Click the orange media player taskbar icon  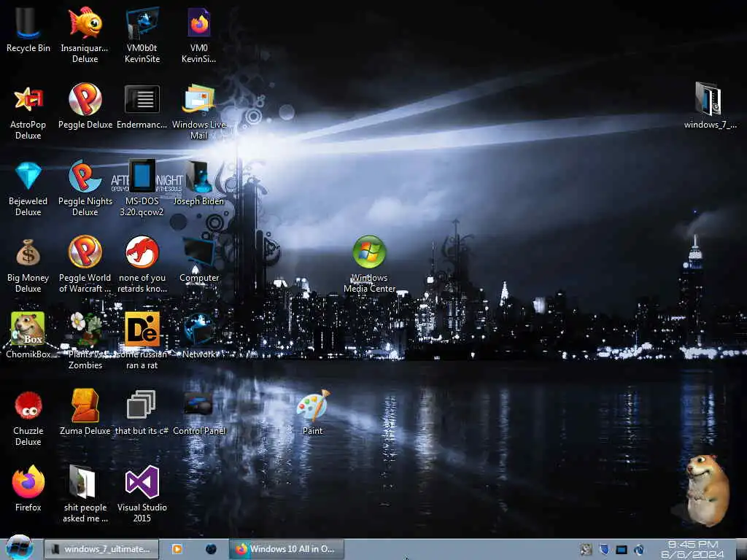click(x=177, y=549)
